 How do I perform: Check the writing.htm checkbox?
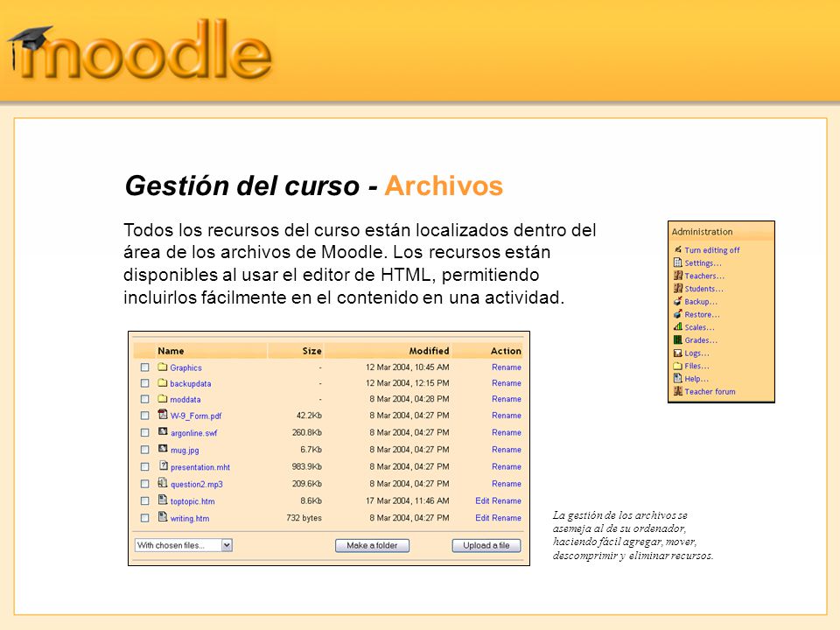click(144, 518)
